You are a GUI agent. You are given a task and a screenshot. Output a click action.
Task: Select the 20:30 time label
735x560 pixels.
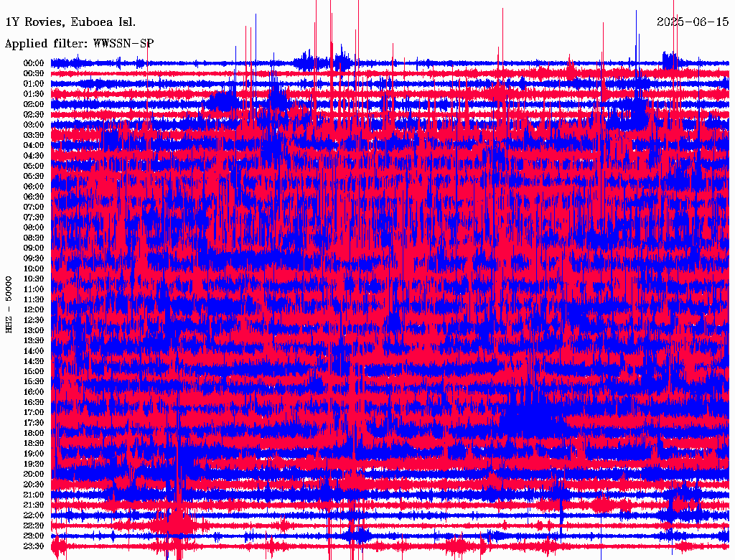click(34, 485)
